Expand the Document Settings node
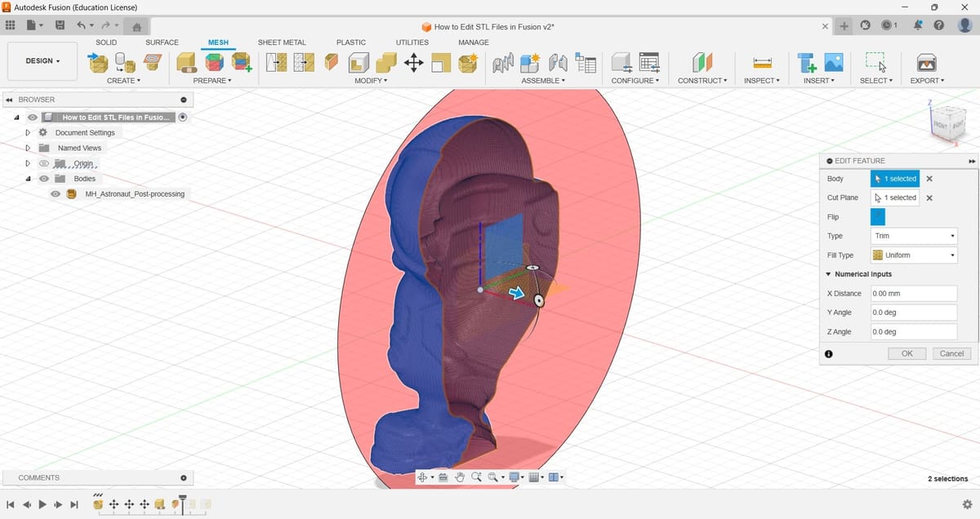The image size is (980, 519). pos(28,132)
